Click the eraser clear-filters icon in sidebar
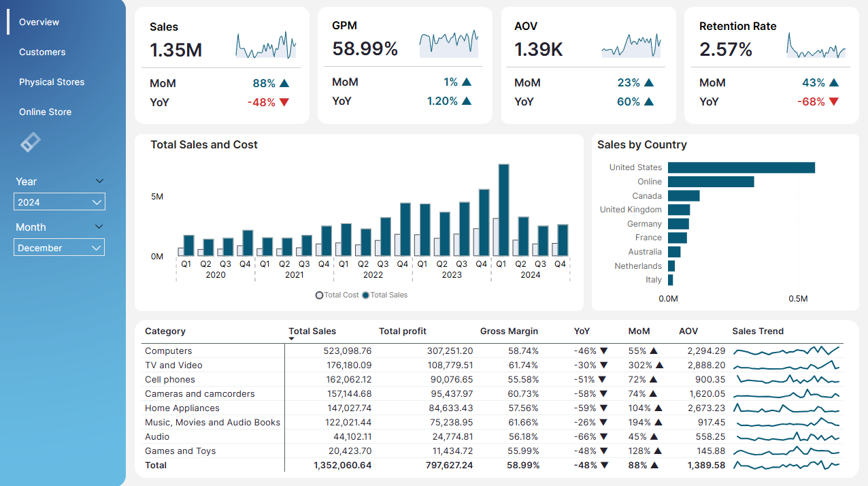 [x=31, y=142]
